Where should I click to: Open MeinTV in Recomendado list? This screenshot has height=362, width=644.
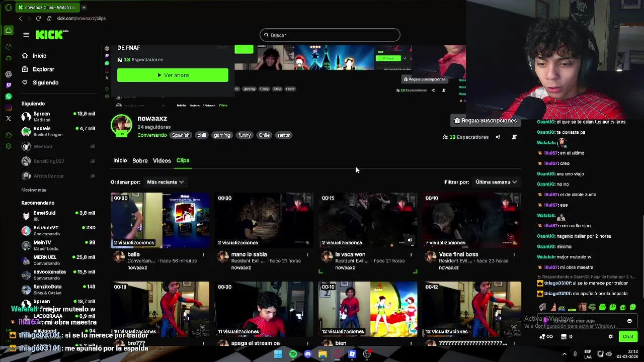[x=58, y=245]
